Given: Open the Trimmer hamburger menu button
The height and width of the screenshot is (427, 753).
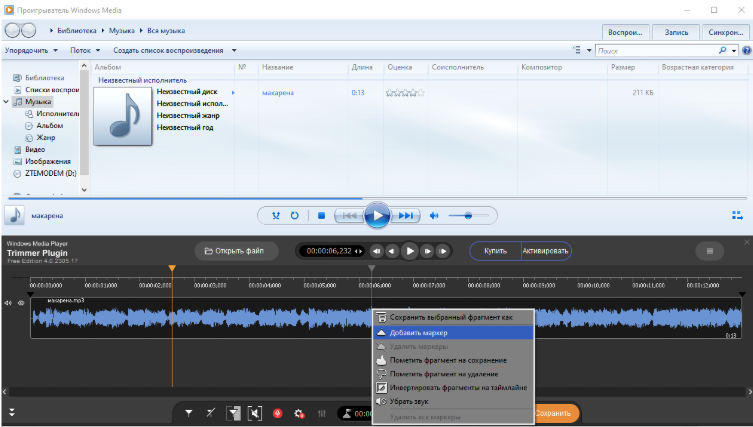Looking at the screenshot, I should point(710,251).
